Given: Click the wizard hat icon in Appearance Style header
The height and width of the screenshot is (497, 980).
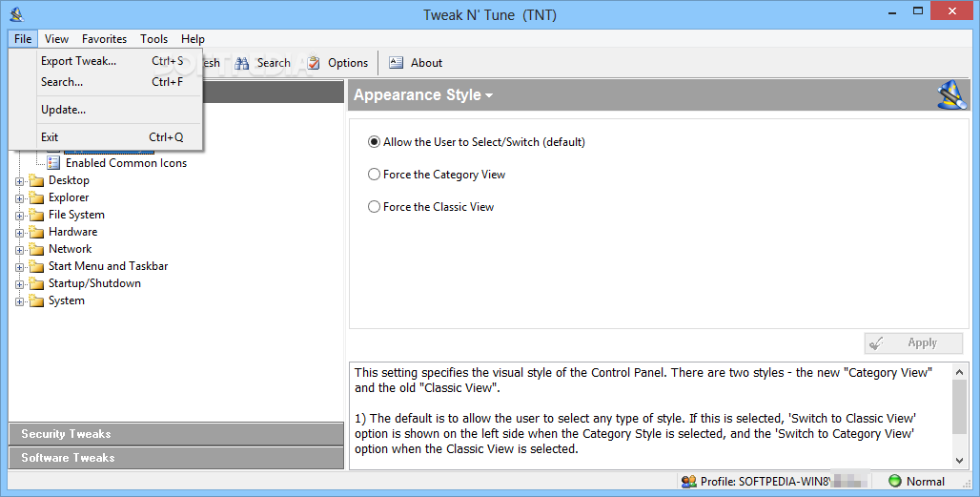Looking at the screenshot, I should coord(951,95).
